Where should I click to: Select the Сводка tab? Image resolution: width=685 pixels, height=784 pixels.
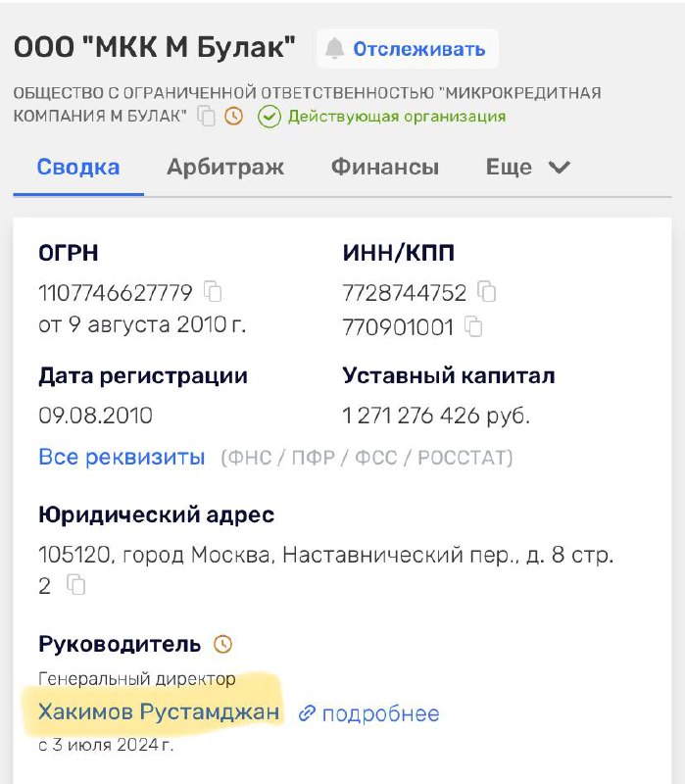(78, 167)
